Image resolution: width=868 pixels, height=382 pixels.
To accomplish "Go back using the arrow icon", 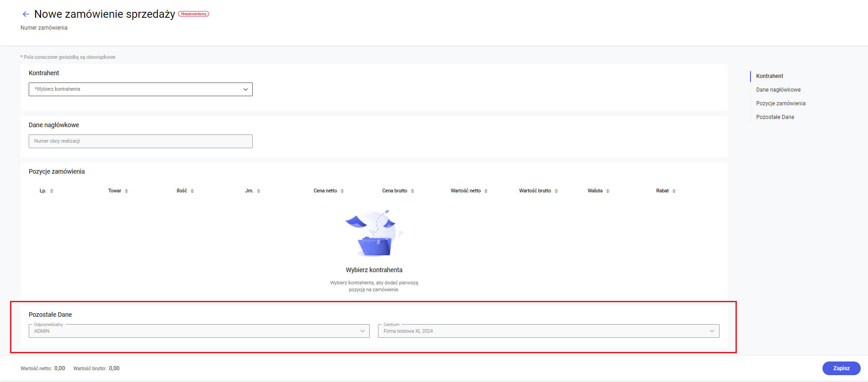I will coord(26,14).
